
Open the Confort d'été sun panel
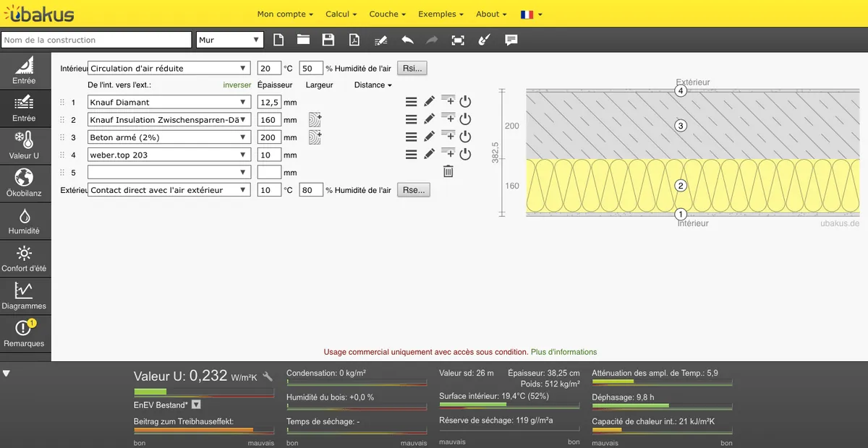click(x=24, y=258)
